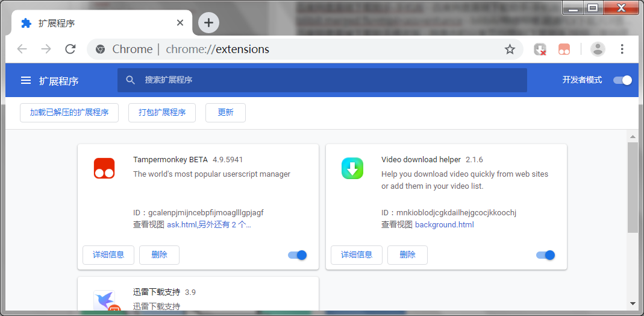Viewport: 644px width, 316px height.
Task: Click the userscript manager description
Action: pos(211,174)
